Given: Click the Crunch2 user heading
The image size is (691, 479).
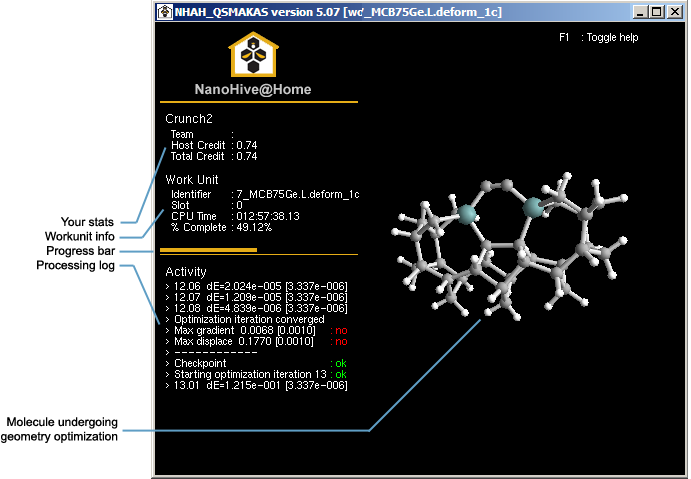Looking at the screenshot, I should 189,119.
